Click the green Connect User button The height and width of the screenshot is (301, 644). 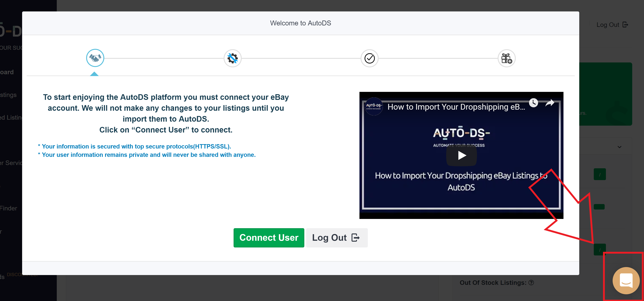click(x=269, y=237)
